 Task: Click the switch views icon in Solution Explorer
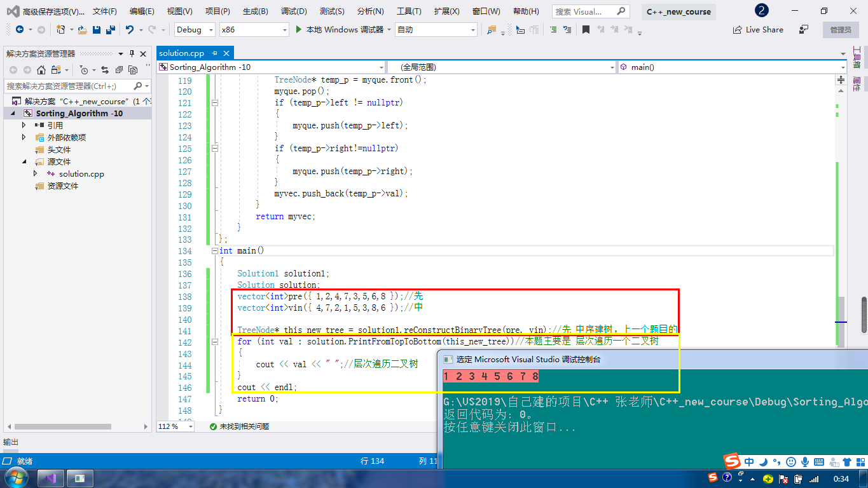click(55, 70)
